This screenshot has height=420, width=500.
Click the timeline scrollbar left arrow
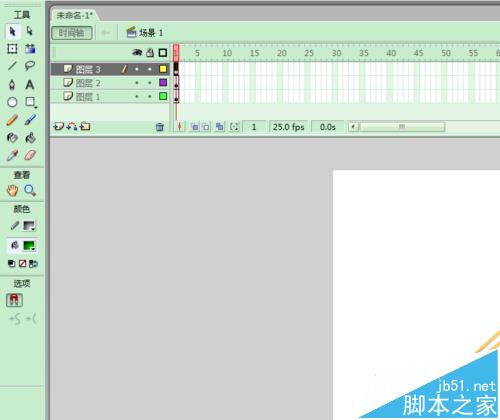(x=354, y=127)
